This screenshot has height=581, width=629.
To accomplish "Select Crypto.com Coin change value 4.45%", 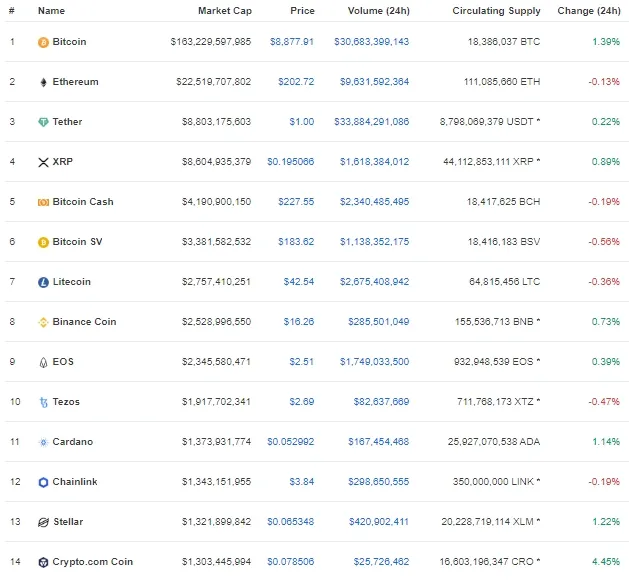I will tap(606, 562).
